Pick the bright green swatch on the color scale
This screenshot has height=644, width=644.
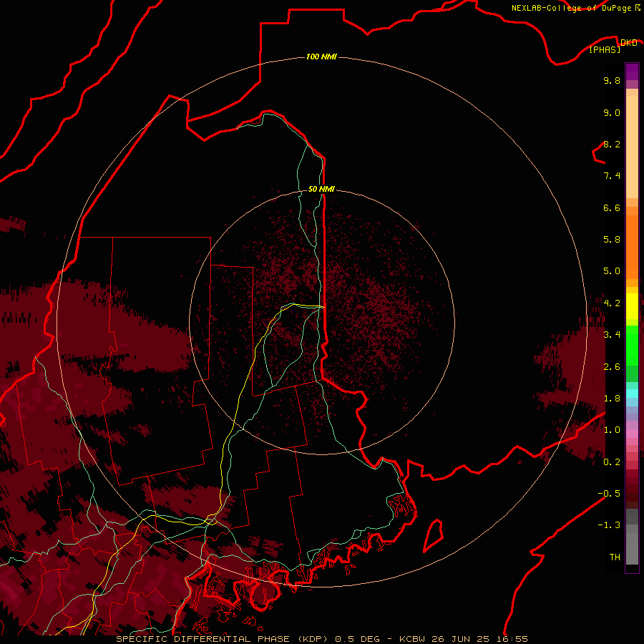click(x=632, y=346)
